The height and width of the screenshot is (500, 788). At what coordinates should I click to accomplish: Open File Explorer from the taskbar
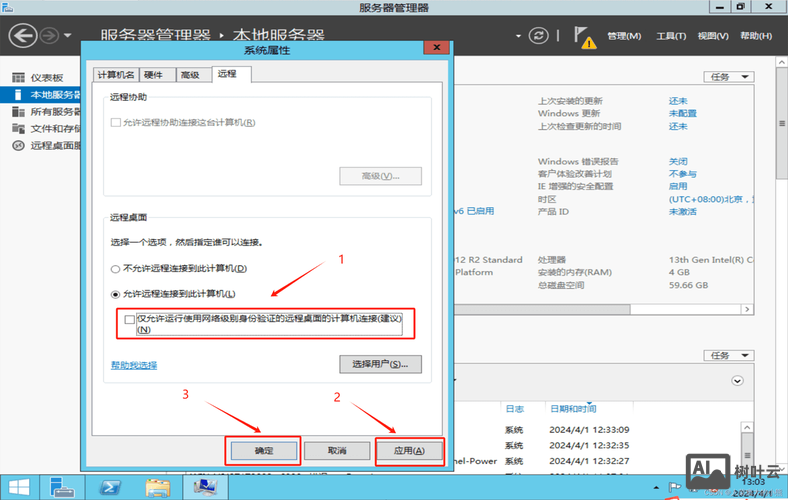pyautogui.click(x=157, y=487)
